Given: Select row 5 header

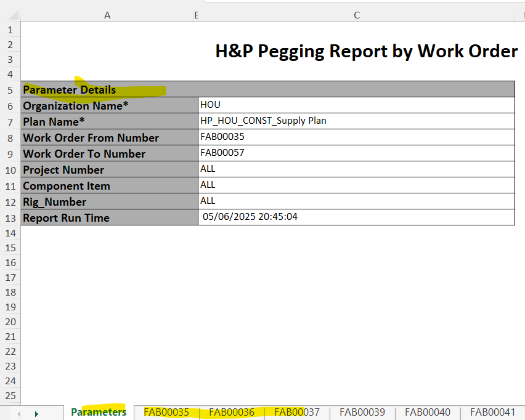Looking at the screenshot, I should 10,90.
